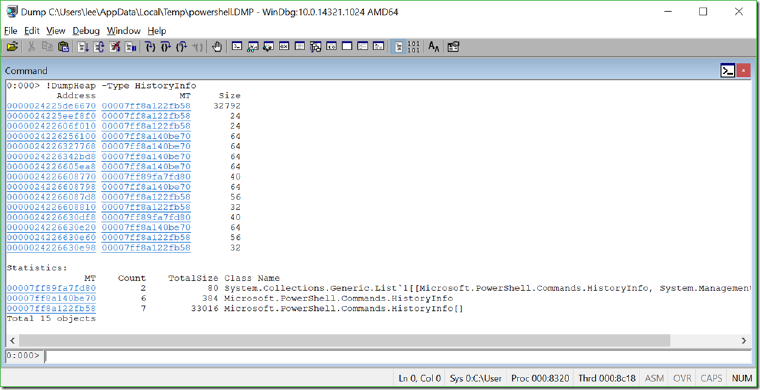Image resolution: width=760 pixels, height=390 pixels.
Task: Click the Step Over toolbar icon
Action: tap(166, 47)
